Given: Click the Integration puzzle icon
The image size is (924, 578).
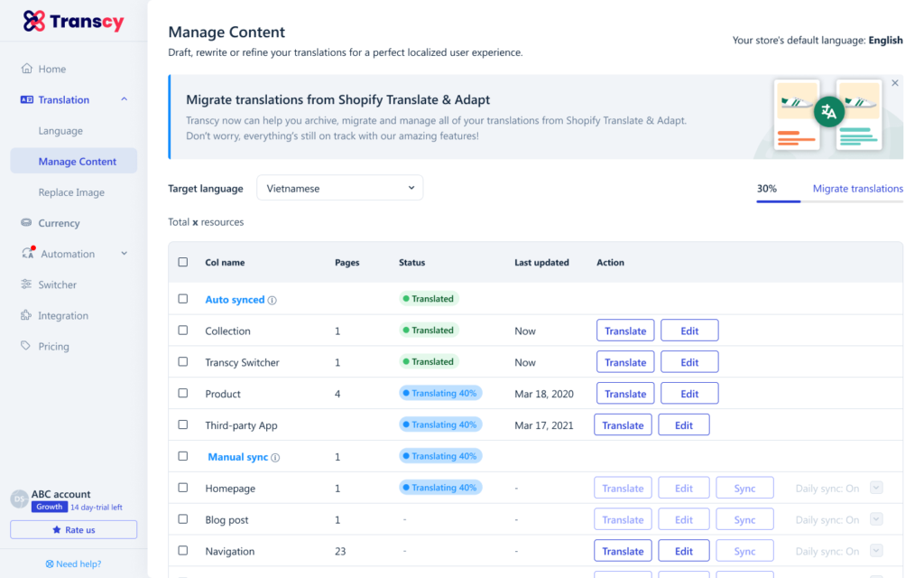Looking at the screenshot, I should point(26,315).
